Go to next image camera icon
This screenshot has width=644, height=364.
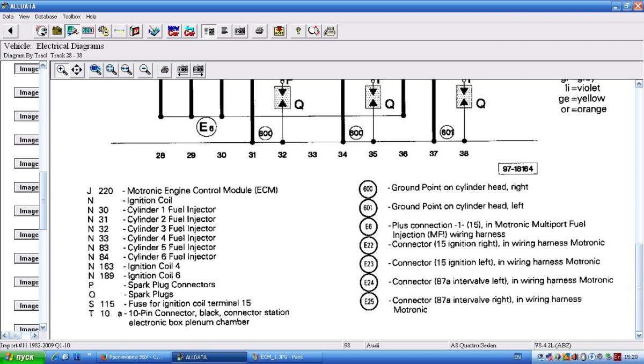199,70
